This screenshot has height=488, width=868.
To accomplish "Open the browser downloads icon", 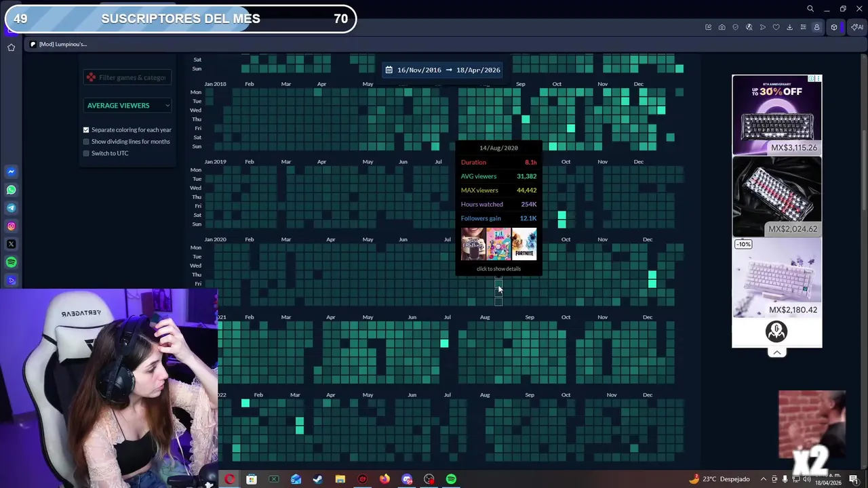I will pyautogui.click(x=789, y=27).
